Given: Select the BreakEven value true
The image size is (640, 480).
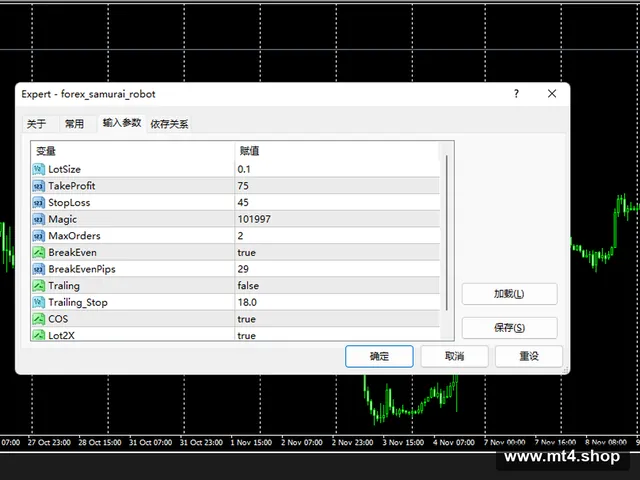Looking at the screenshot, I should pyautogui.click(x=247, y=252).
